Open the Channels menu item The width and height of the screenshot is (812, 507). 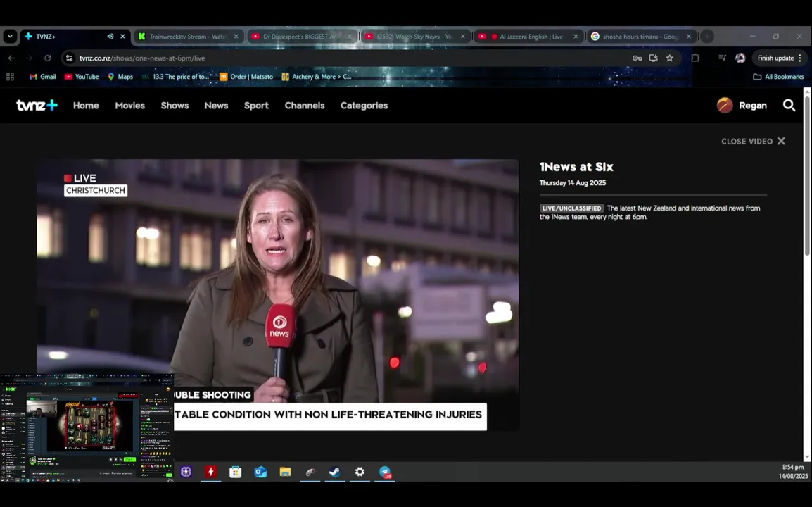[305, 105]
